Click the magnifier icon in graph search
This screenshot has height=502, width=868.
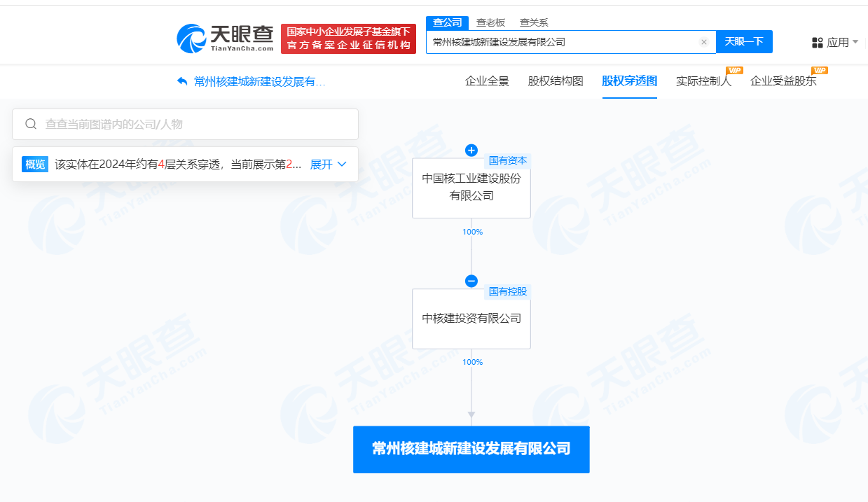tap(31, 124)
